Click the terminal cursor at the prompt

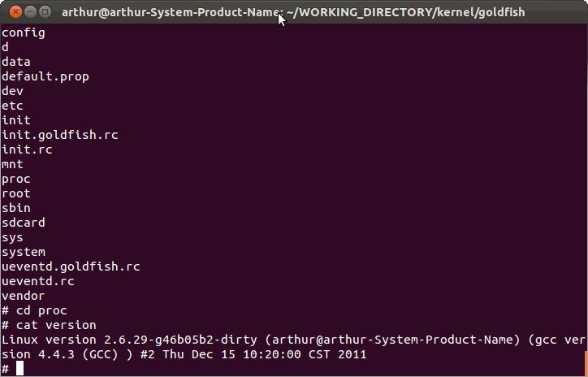point(19,368)
